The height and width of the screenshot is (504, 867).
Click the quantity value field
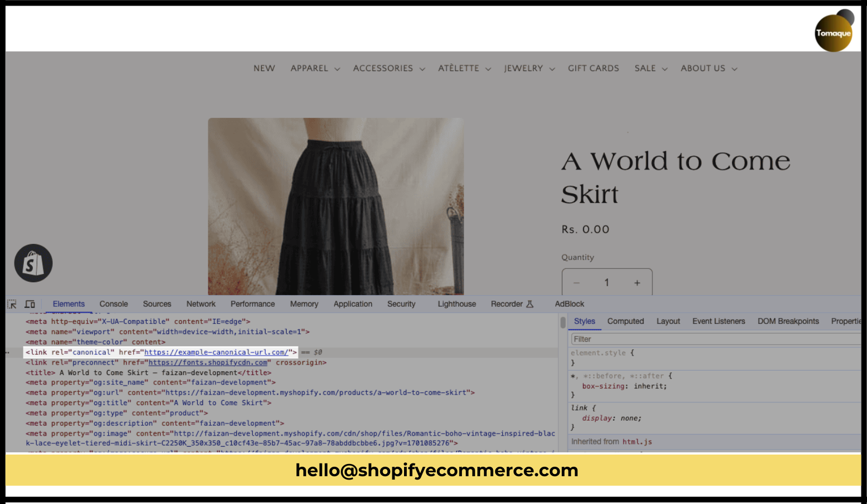(607, 283)
